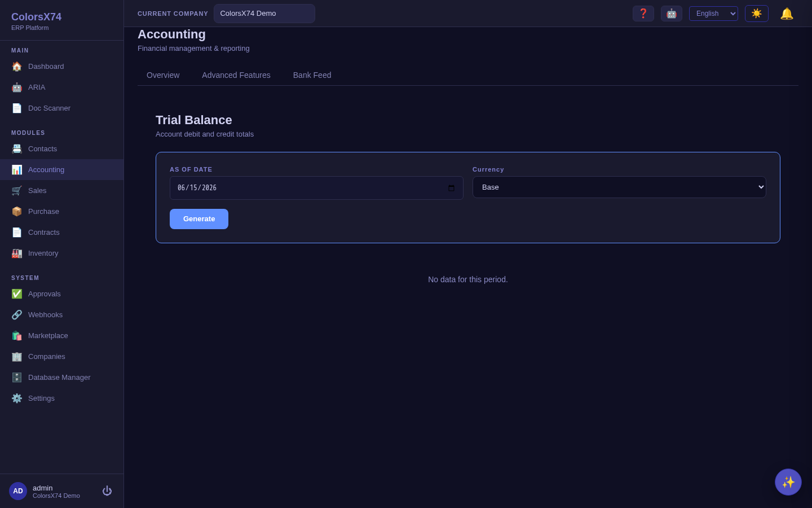The image size is (812, 508).
Task: Go to the Sales module
Action: pyautogui.click(x=61, y=191)
